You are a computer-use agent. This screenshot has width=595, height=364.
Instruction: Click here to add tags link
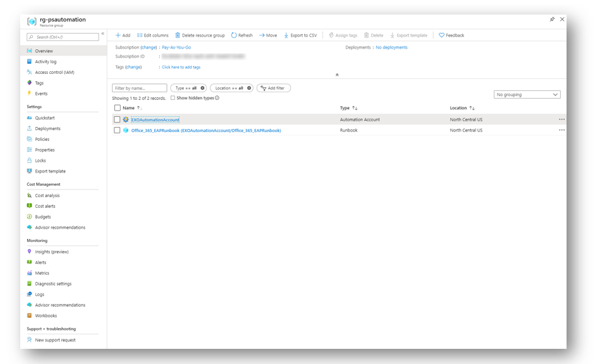(181, 67)
